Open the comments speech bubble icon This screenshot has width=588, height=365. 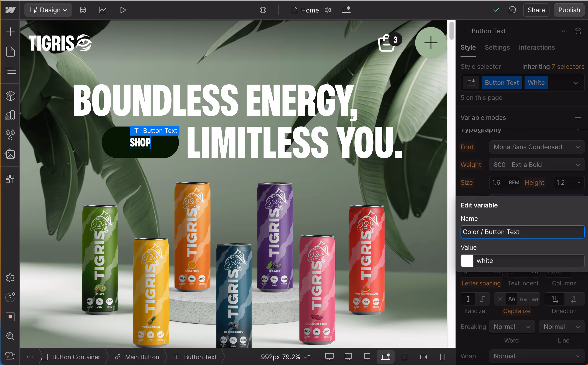512,10
